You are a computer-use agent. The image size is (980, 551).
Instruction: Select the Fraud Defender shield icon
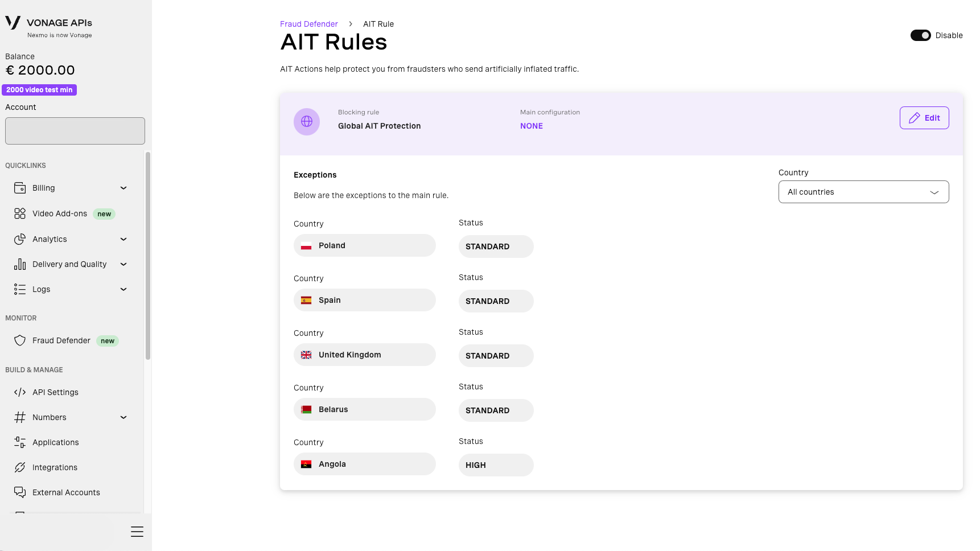(x=20, y=340)
